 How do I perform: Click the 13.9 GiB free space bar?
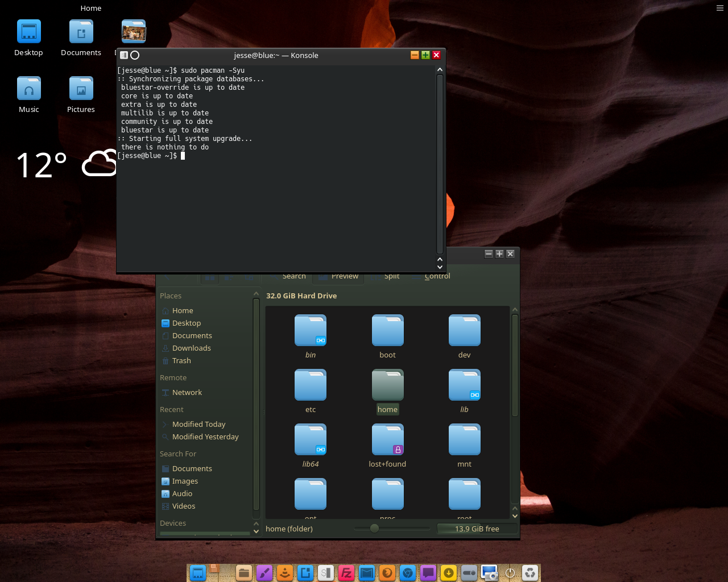pyautogui.click(x=477, y=529)
